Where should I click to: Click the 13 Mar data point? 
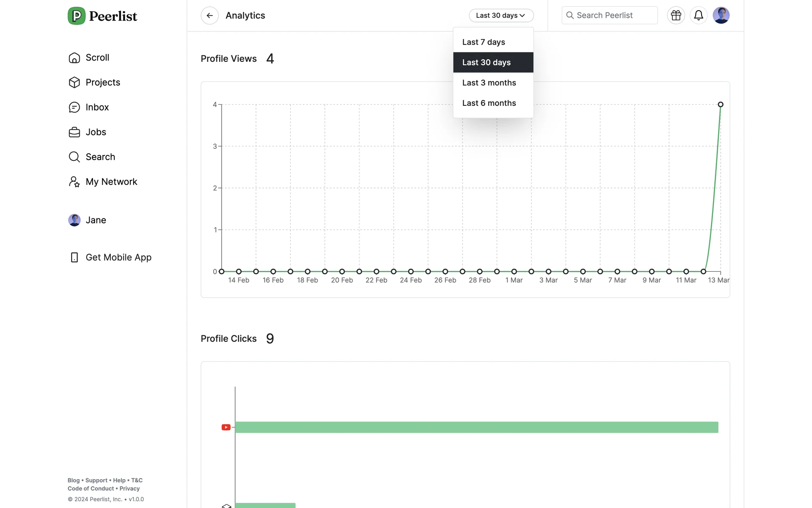point(720,105)
